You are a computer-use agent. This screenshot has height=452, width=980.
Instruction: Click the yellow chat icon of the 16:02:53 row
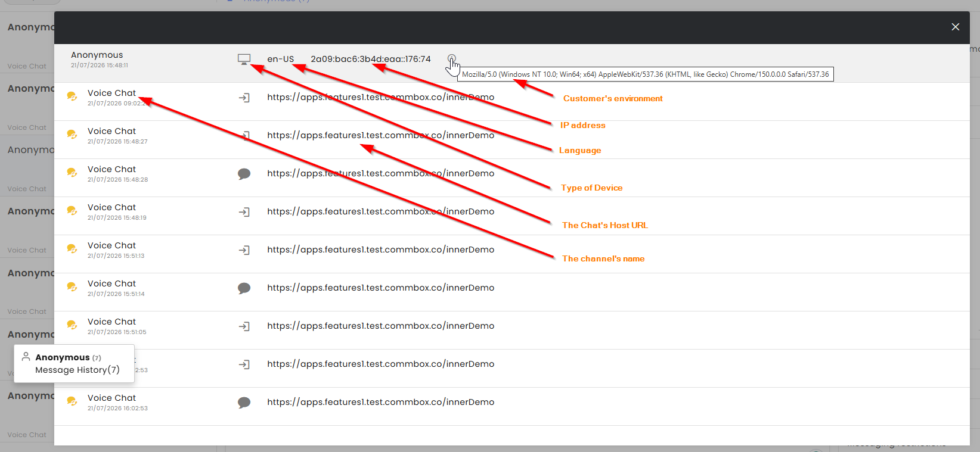pyautogui.click(x=72, y=401)
